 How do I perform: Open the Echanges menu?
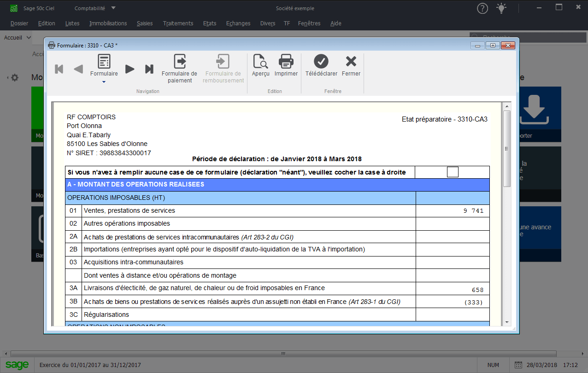238,23
